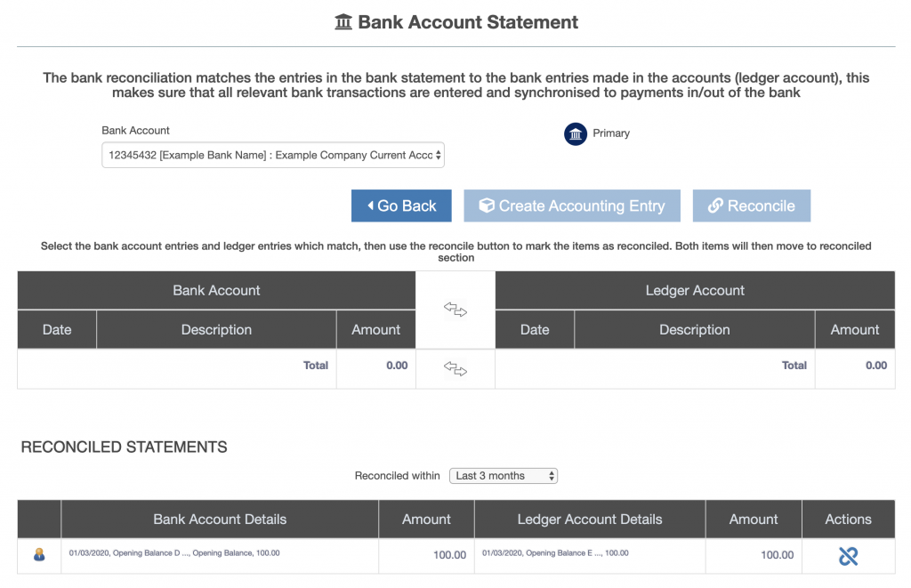The height and width of the screenshot is (588, 911).
Task: Unreconcile the Opening Balance entry via the broken link icon
Action: tap(848, 556)
